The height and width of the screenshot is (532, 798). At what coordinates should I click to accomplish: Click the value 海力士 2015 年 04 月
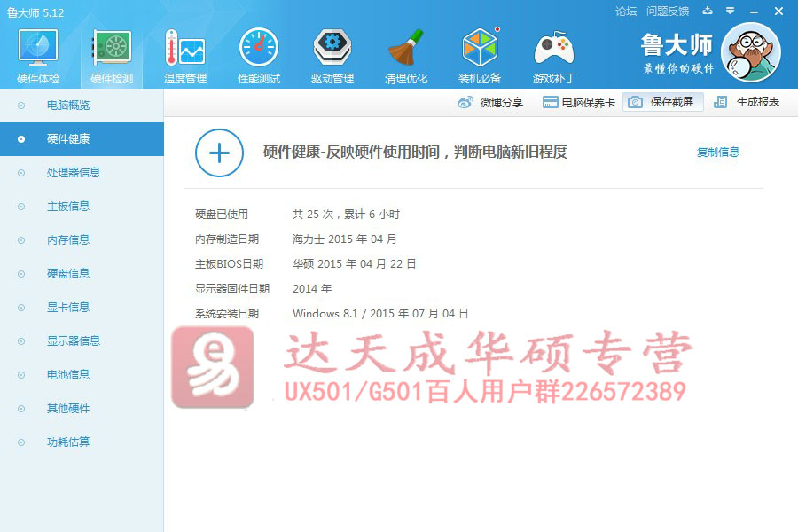tap(345, 239)
